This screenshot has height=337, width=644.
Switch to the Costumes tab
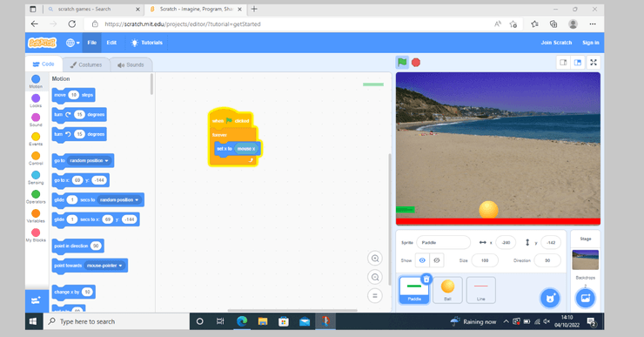point(86,65)
